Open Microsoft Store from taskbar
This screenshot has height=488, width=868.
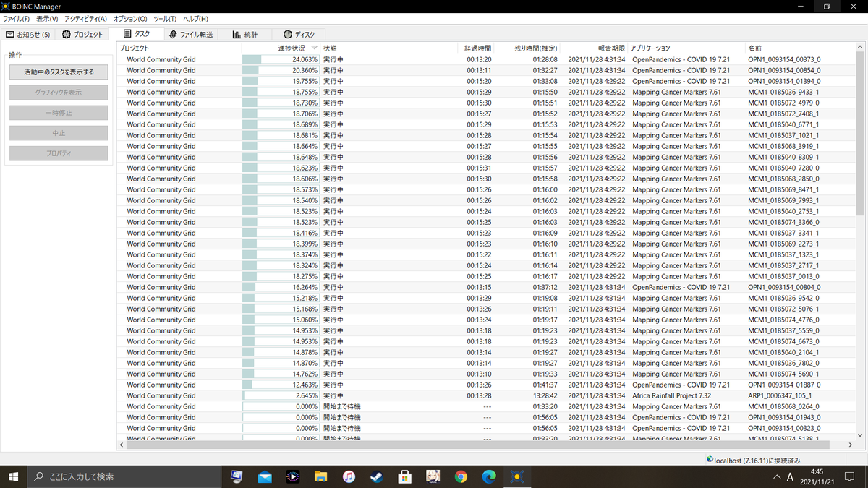(405, 476)
